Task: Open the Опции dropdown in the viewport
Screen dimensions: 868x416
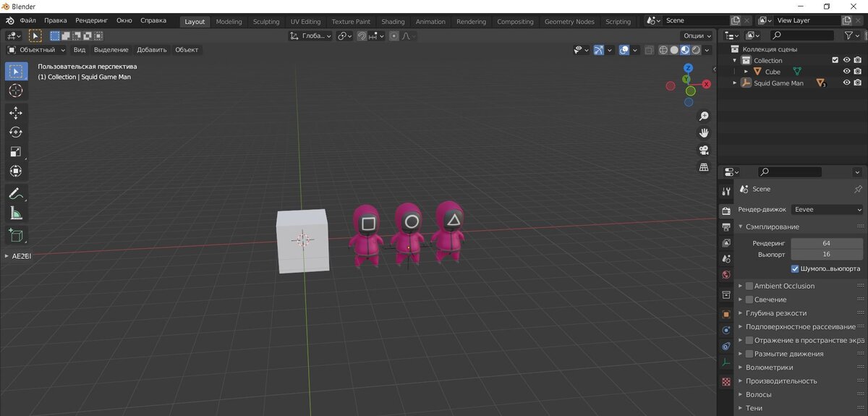Action: [x=696, y=35]
